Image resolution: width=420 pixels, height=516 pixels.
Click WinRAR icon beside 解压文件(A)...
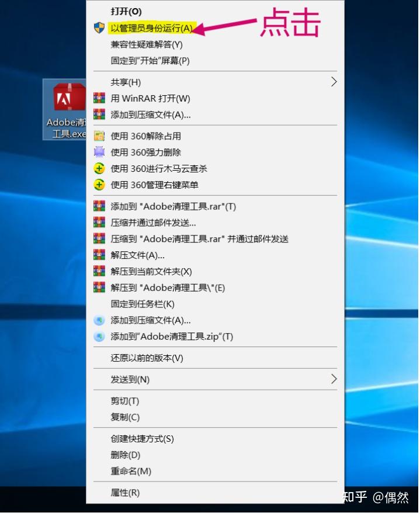99,254
